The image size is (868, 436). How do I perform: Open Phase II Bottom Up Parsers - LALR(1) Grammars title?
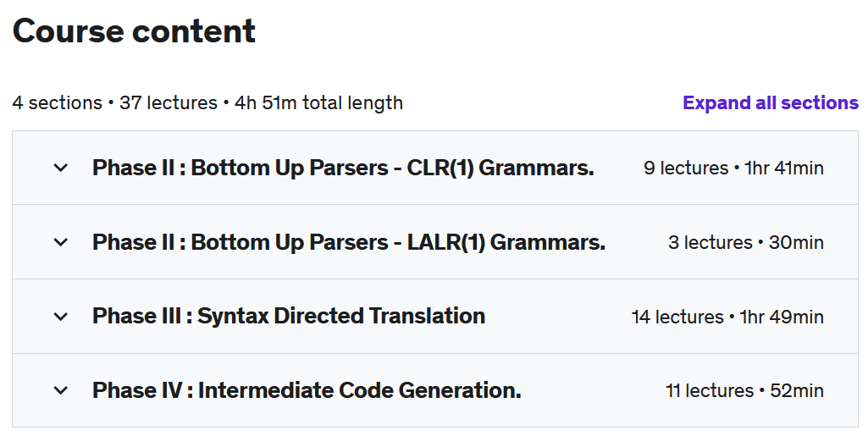pos(349,242)
